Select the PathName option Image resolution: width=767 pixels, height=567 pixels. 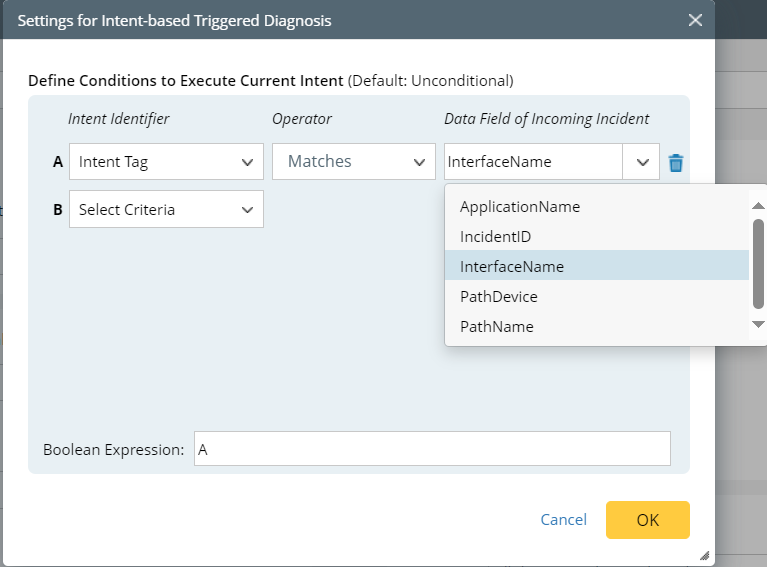pyautogui.click(x=497, y=326)
